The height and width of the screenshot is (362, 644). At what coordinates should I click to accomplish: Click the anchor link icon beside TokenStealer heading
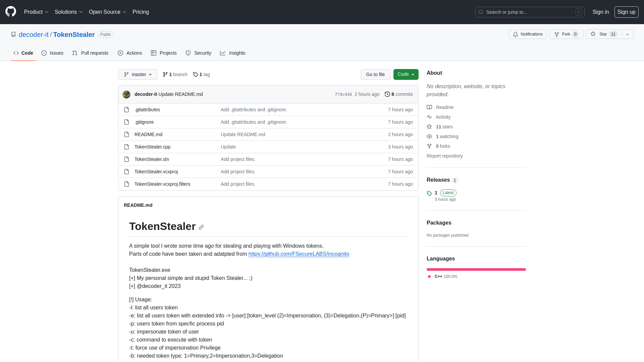(201, 227)
